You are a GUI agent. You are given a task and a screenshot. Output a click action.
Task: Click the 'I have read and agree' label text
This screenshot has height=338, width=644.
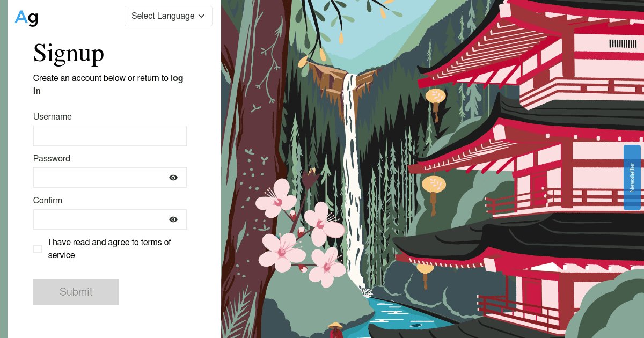109,248
